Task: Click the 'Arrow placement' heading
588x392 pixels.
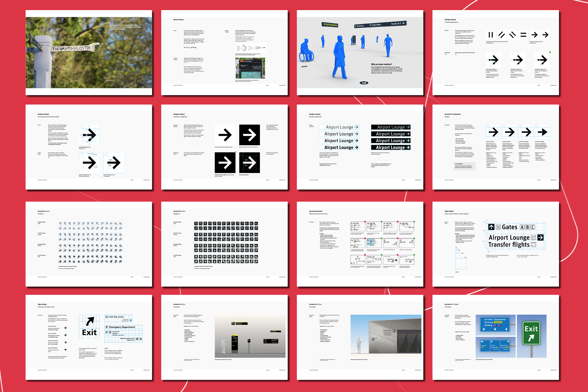Action: (316, 211)
